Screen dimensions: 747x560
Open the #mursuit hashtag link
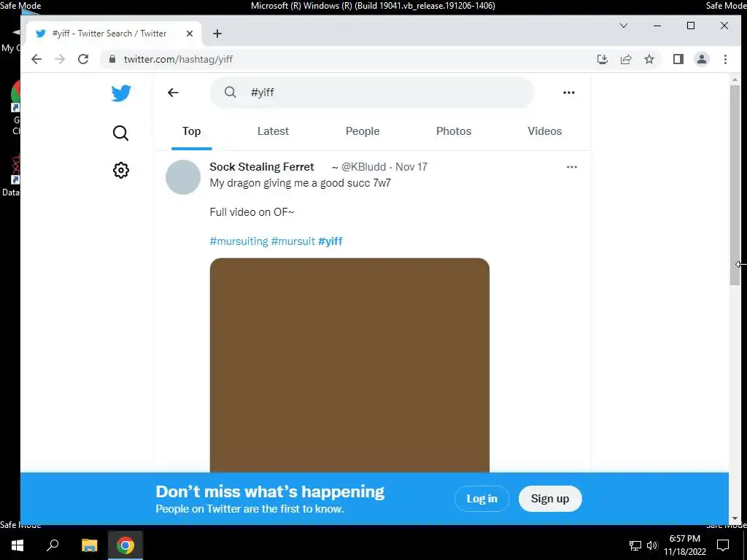point(293,241)
